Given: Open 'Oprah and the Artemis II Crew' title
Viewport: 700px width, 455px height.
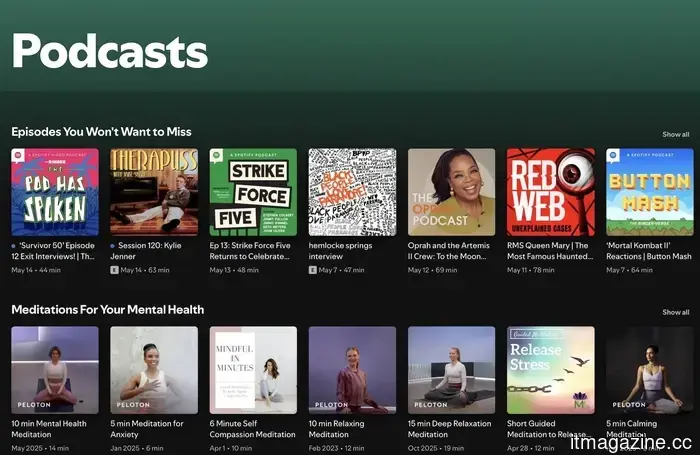Looking at the screenshot, I should (449, 251).
